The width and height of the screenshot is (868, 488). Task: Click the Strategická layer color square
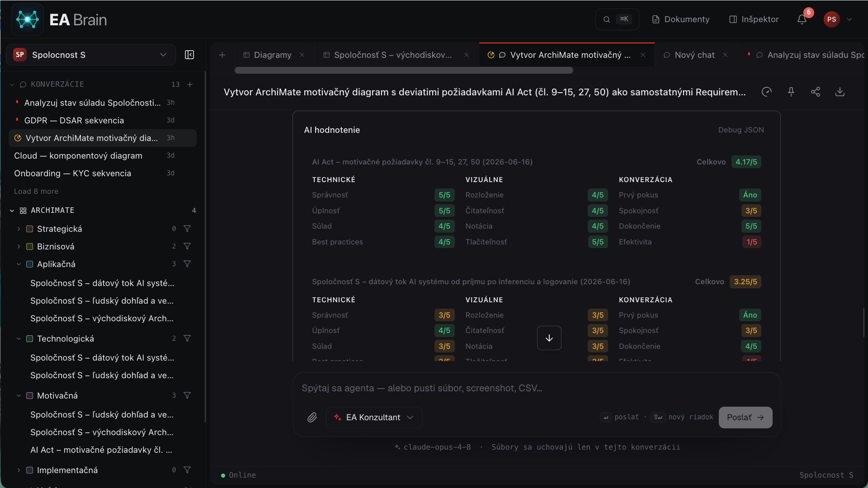tap(29, 229)
